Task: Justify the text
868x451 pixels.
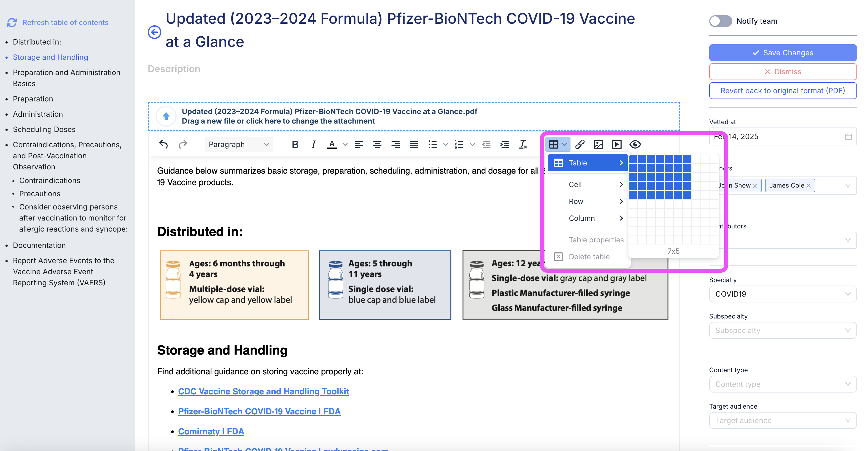Action: click(x=414, y=144)
